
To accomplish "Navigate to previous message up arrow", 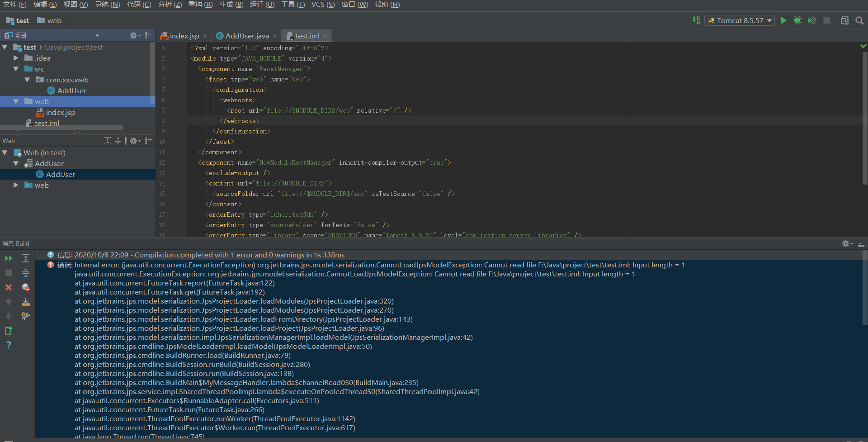I will (9, 302).
